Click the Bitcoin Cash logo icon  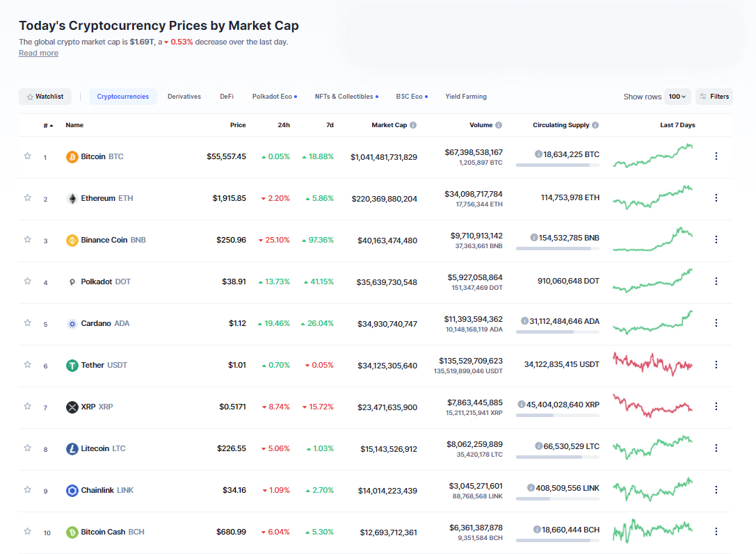coord(72,532)
